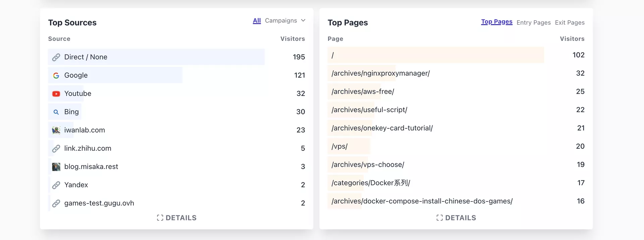This screenshot has width=644, height=240.
Task: Open Top Pages DETAILS
Action: coord(456,218)
